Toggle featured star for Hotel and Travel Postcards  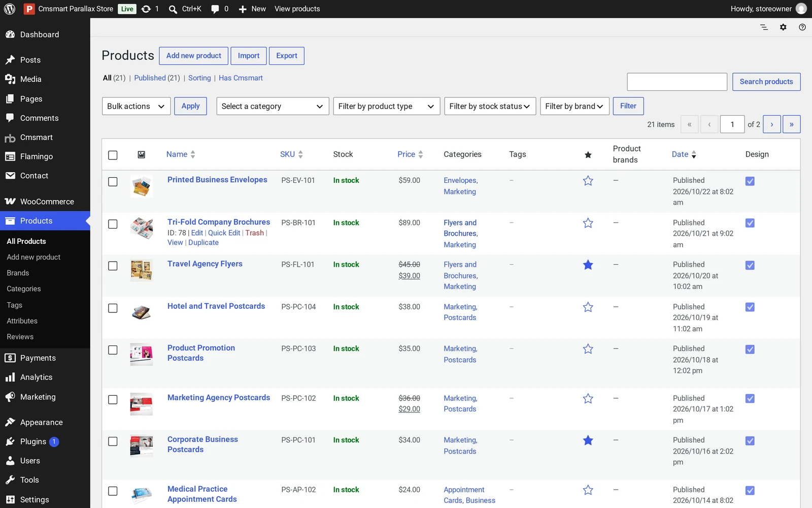(x=588, y=307)
